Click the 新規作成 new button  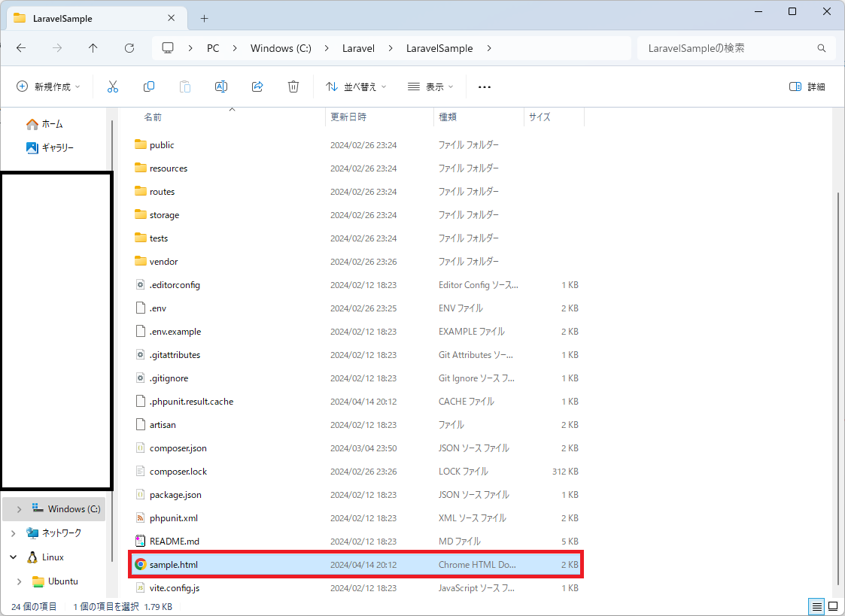tap(49, 86)
